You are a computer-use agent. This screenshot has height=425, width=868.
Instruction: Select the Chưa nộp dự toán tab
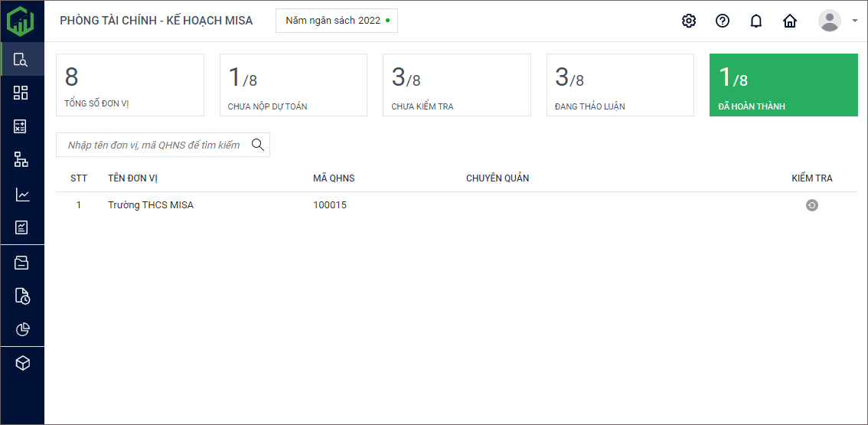[x=293, y=85]
